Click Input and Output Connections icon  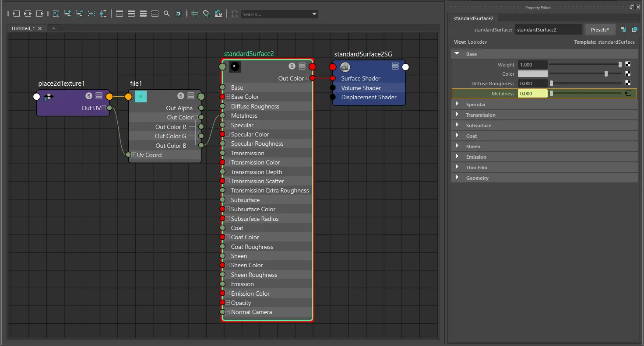(x=28, y=14)
